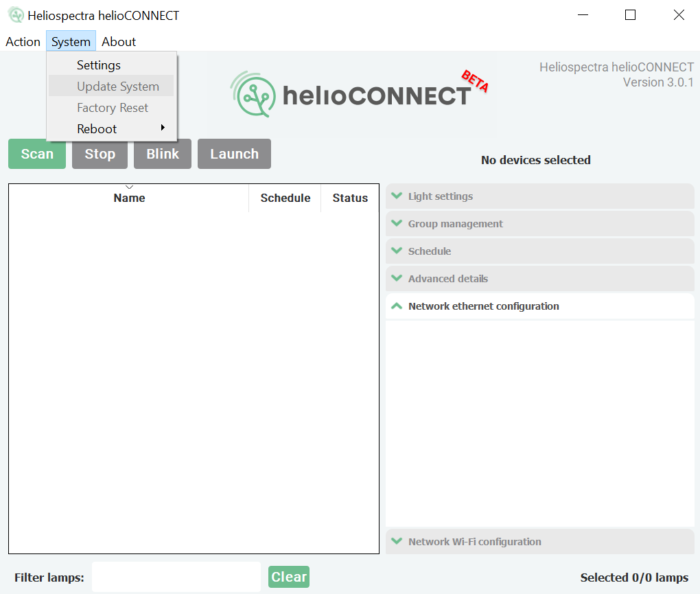This screenshot has height=594, width=700.
Task: Sort by the Schedule column header
Action: [285, 198]
